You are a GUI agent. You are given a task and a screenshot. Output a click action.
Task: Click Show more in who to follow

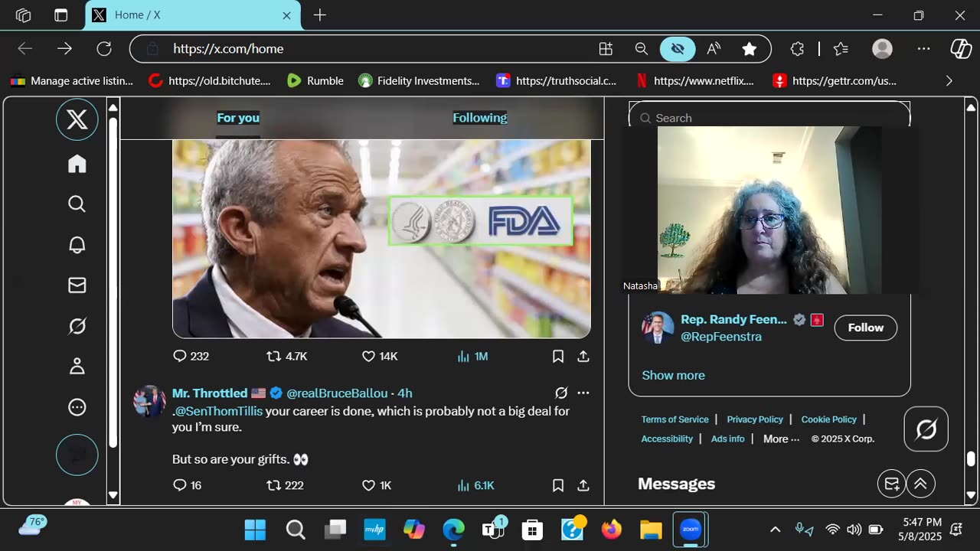click(x=674, y=375)
